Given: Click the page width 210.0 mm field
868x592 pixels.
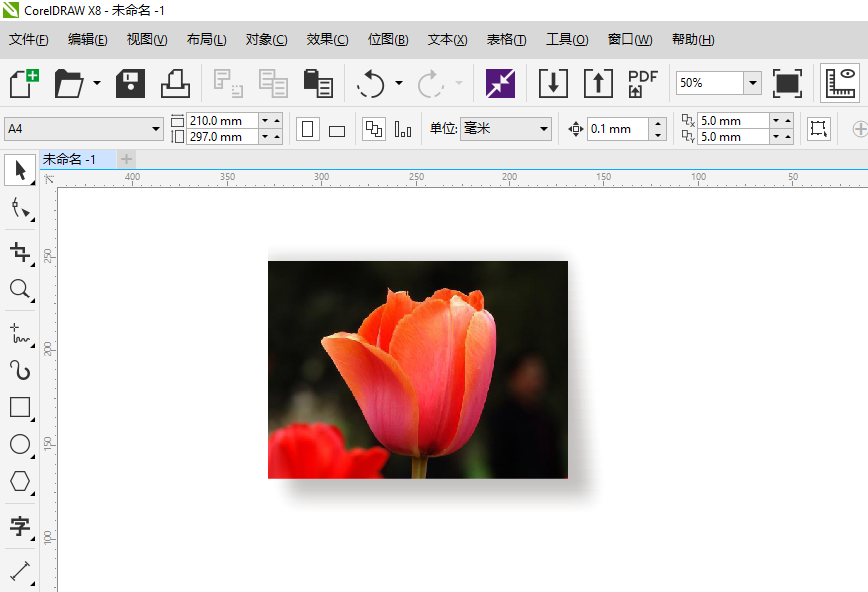Looking at the screenshot, I should (221, 121).
